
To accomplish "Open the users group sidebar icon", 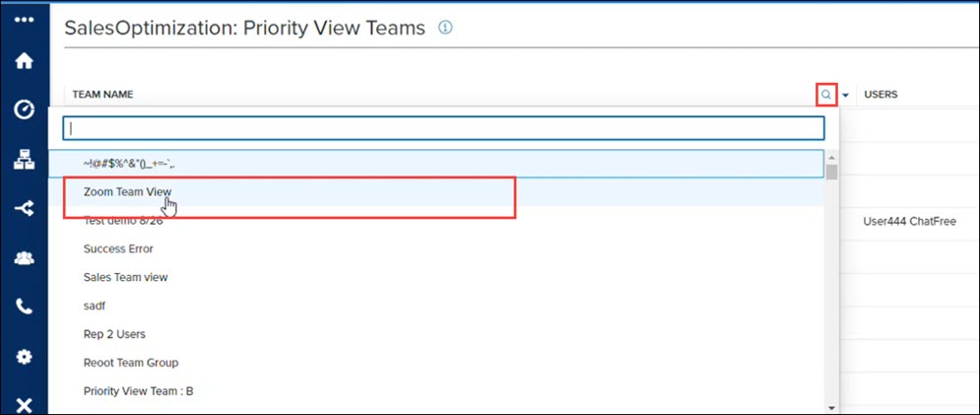I will [x=24, y=258].
